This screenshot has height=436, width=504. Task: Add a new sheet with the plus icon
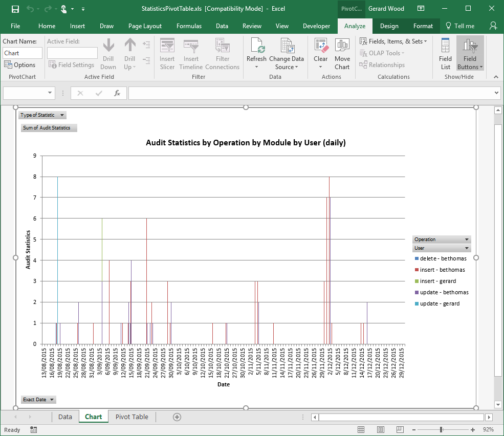177,417
